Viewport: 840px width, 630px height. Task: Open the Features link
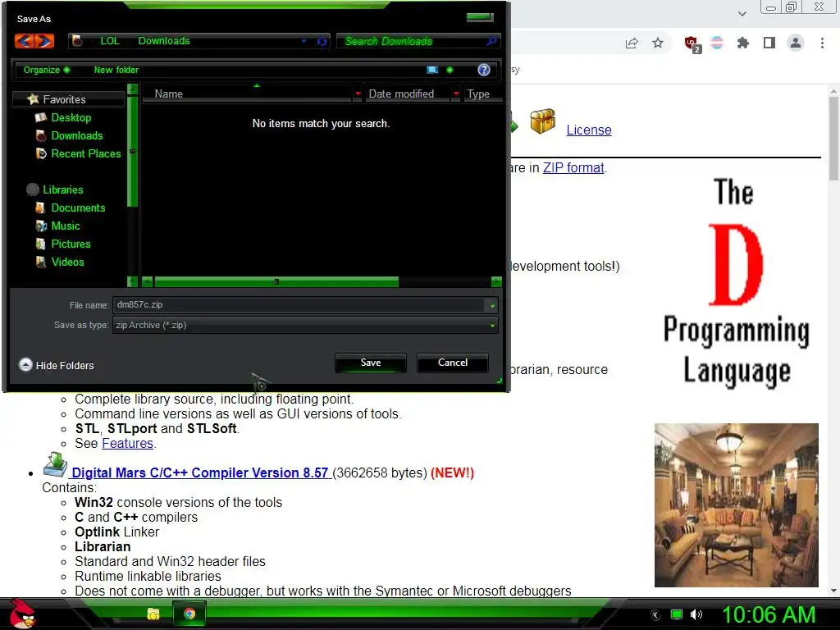point(127,444)
